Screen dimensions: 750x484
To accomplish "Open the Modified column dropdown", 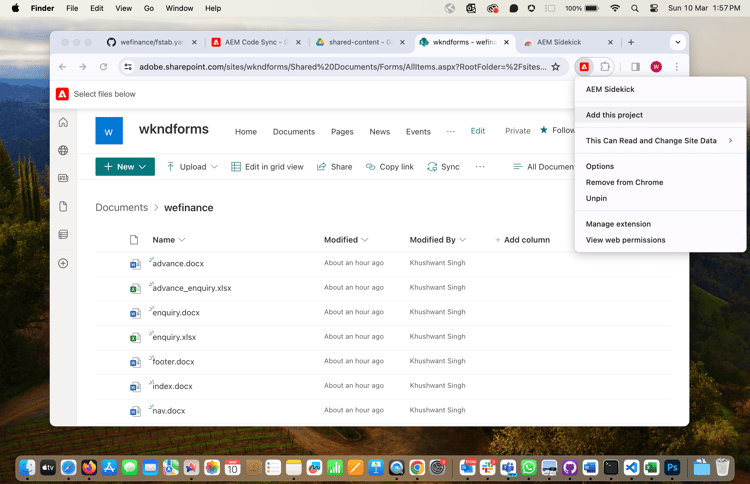I will [365, 240].
